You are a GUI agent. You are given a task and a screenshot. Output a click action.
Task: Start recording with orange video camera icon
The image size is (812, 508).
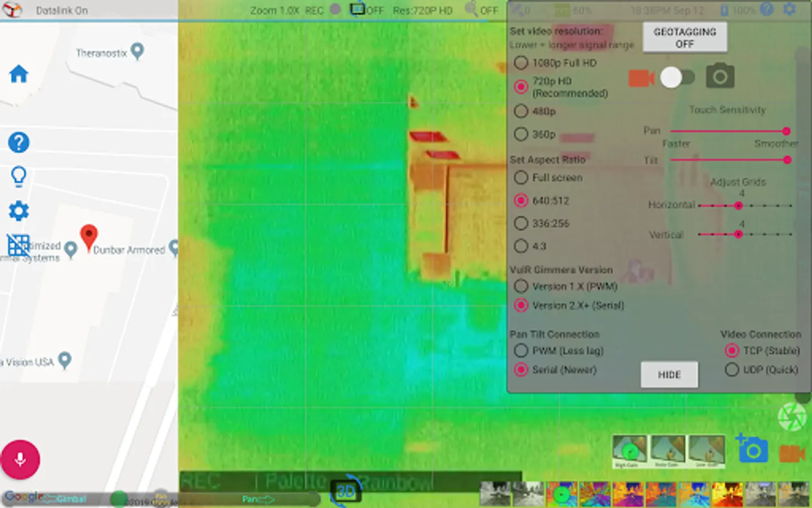[x=792, y=453]
